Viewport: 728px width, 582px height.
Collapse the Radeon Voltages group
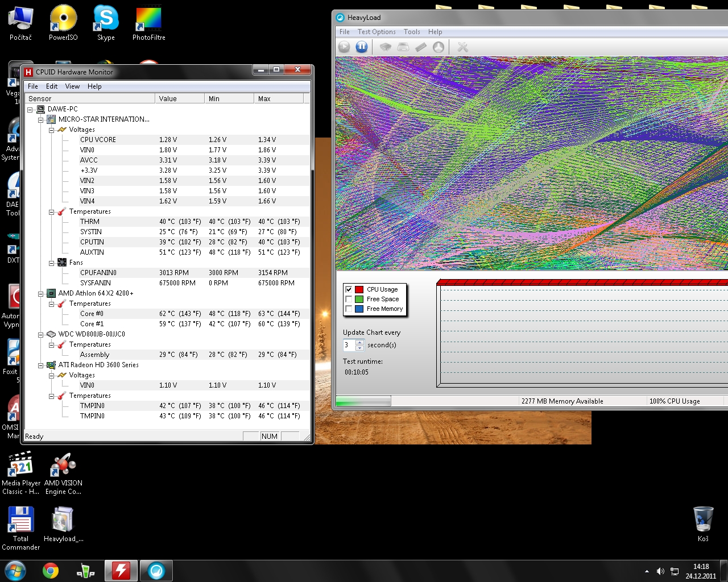tap(52, 375)
